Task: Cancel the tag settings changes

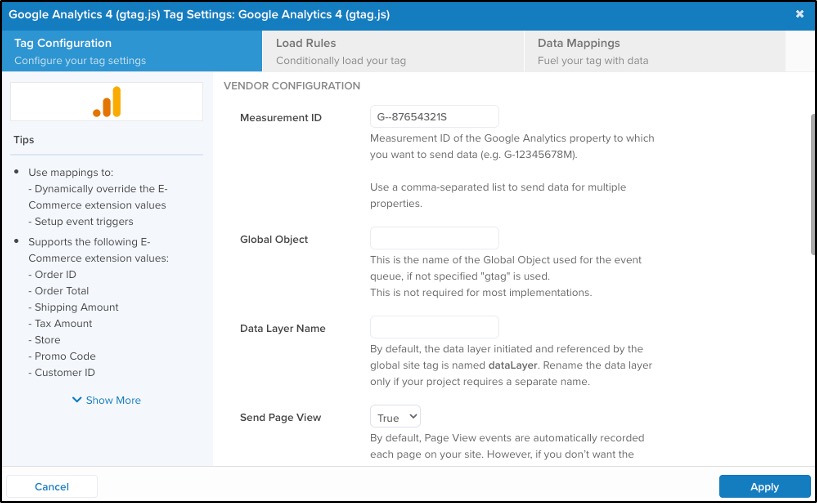Action: point(51,487)
